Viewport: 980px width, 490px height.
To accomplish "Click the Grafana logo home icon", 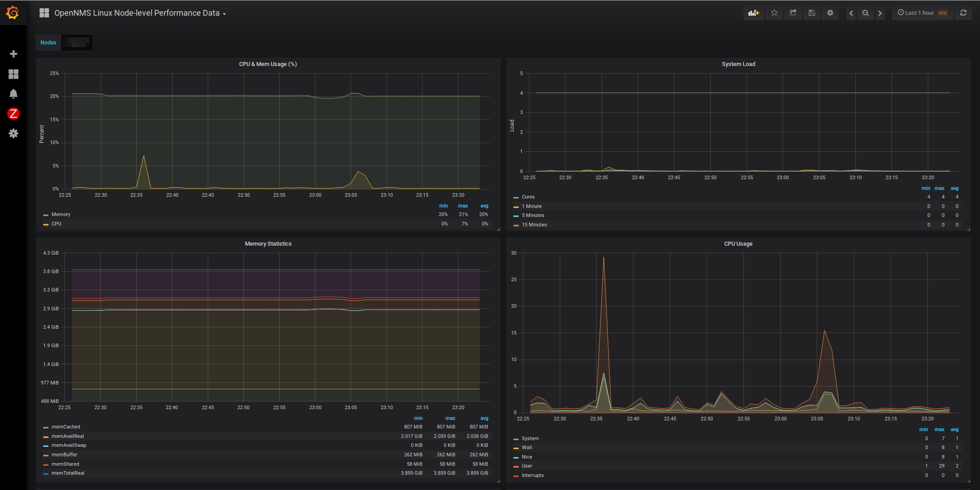I will 13,13.
